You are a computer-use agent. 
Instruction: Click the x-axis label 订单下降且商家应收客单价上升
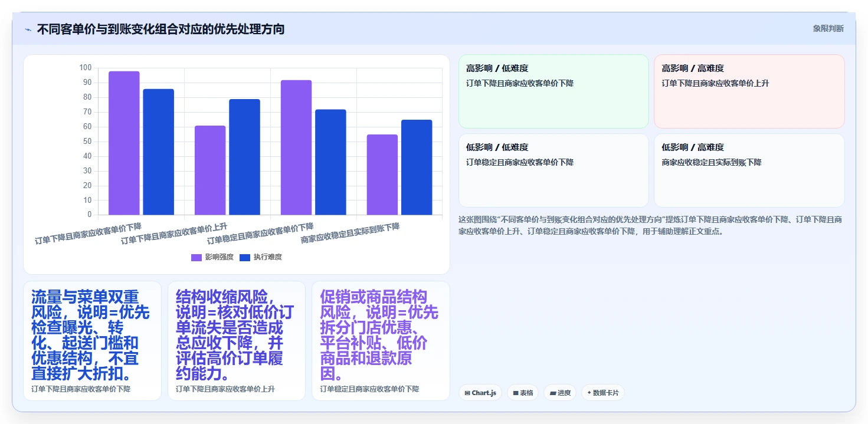point(174,234)
